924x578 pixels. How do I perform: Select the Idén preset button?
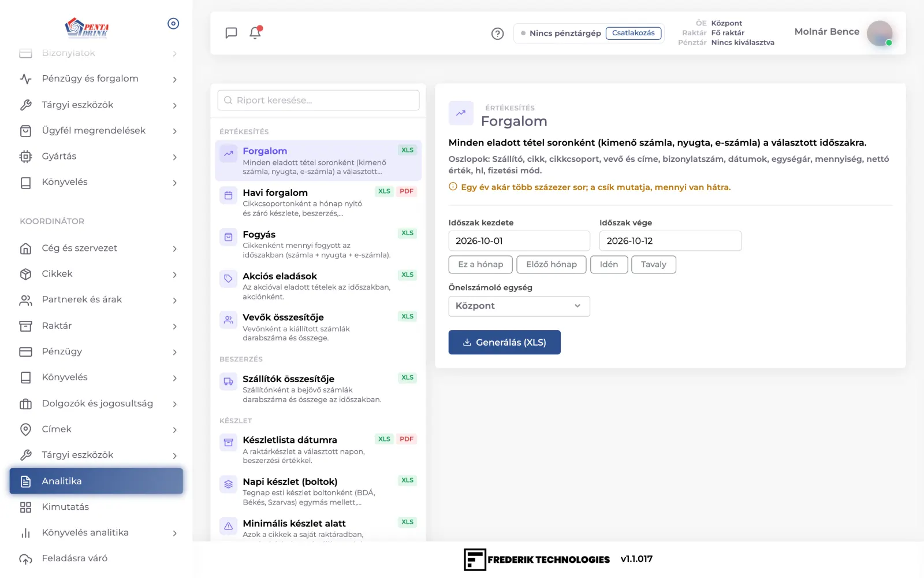[x=609, y=265]
